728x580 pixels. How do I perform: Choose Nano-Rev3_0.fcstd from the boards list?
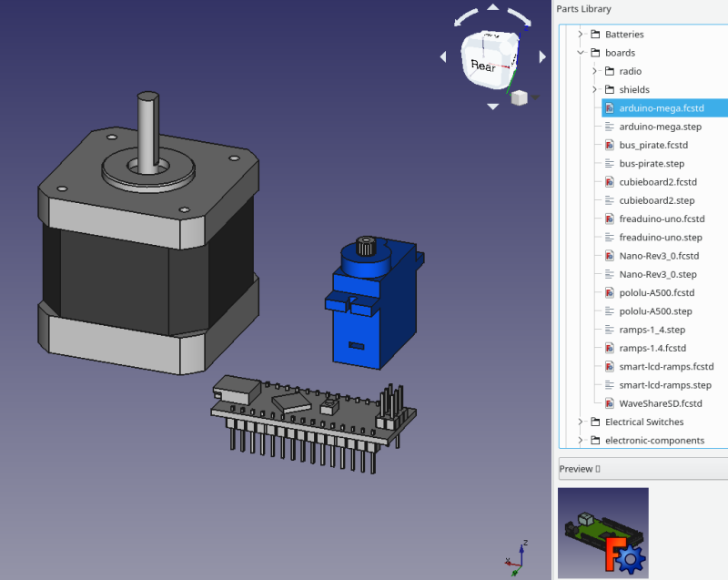pos(658,256)
